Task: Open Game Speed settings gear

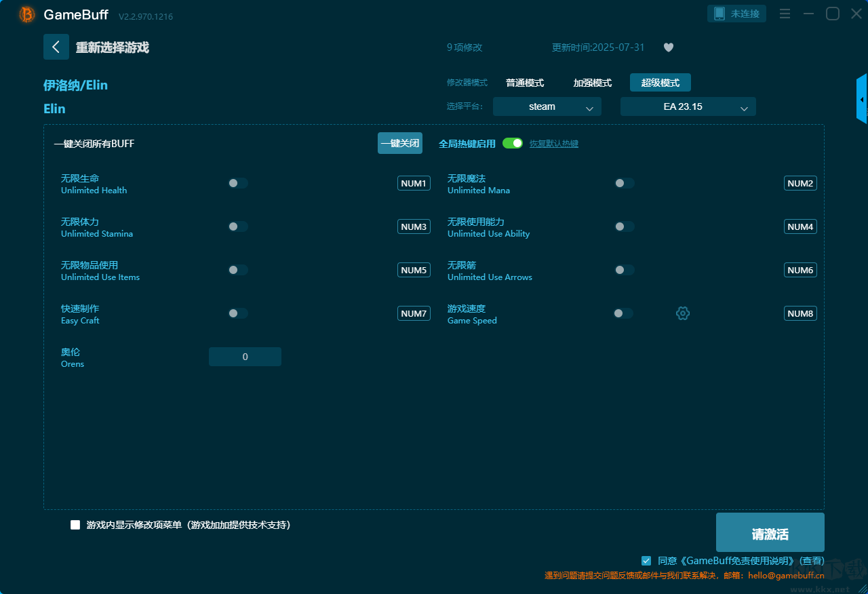Action: 682,313
